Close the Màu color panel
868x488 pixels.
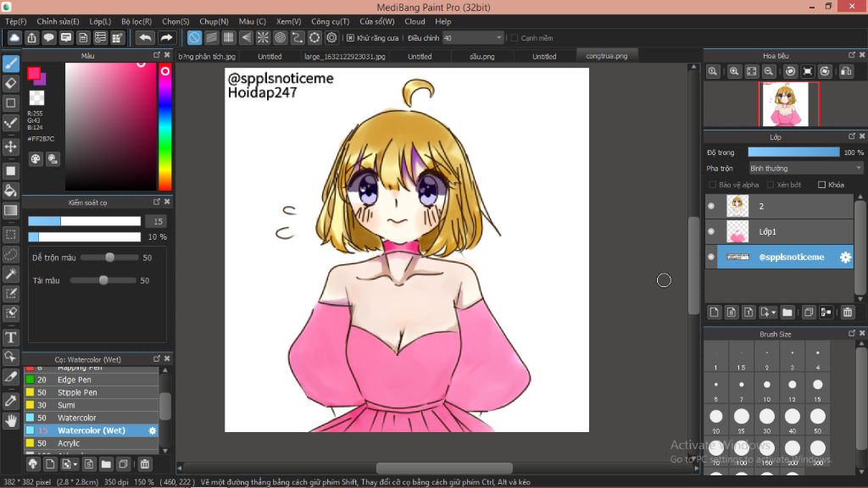167,55
